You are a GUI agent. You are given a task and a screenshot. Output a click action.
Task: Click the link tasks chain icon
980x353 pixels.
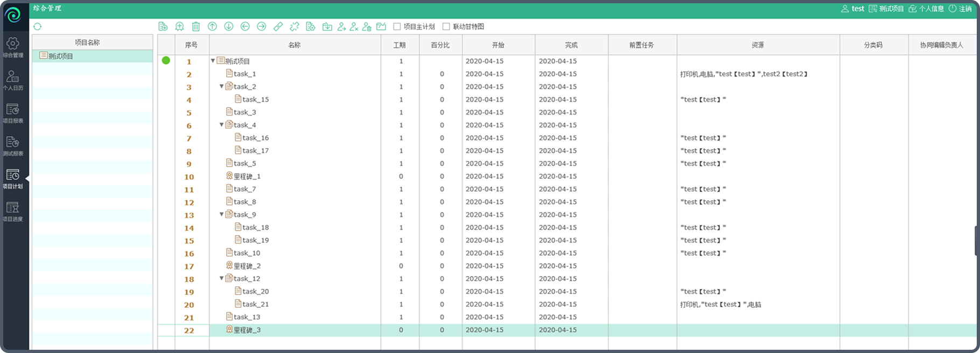click(x=278, y=26)
